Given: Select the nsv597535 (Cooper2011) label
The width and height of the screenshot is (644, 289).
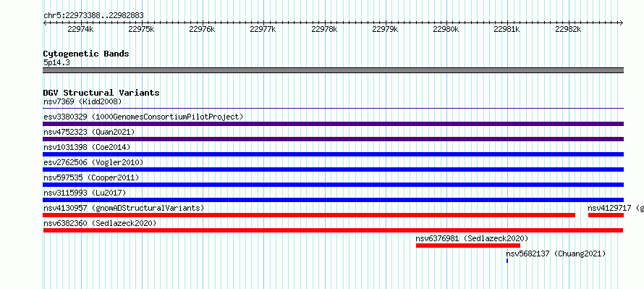Looking at the screenshot, I should [91, 177].
